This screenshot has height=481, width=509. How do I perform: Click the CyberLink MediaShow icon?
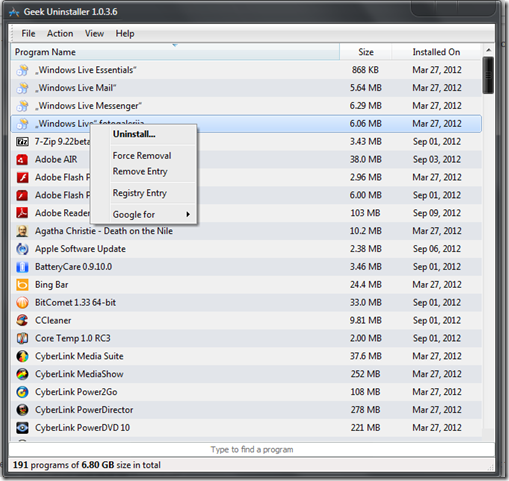[x=22, y=374]
